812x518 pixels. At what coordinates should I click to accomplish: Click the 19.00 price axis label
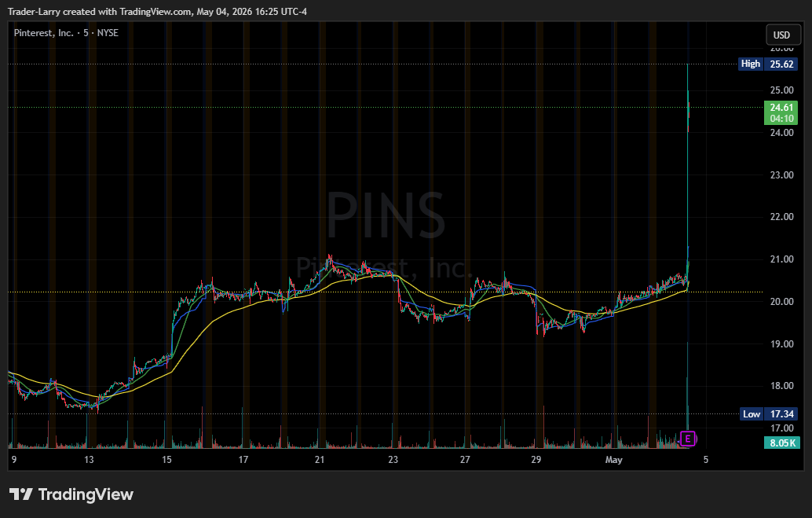click(781, 344)
